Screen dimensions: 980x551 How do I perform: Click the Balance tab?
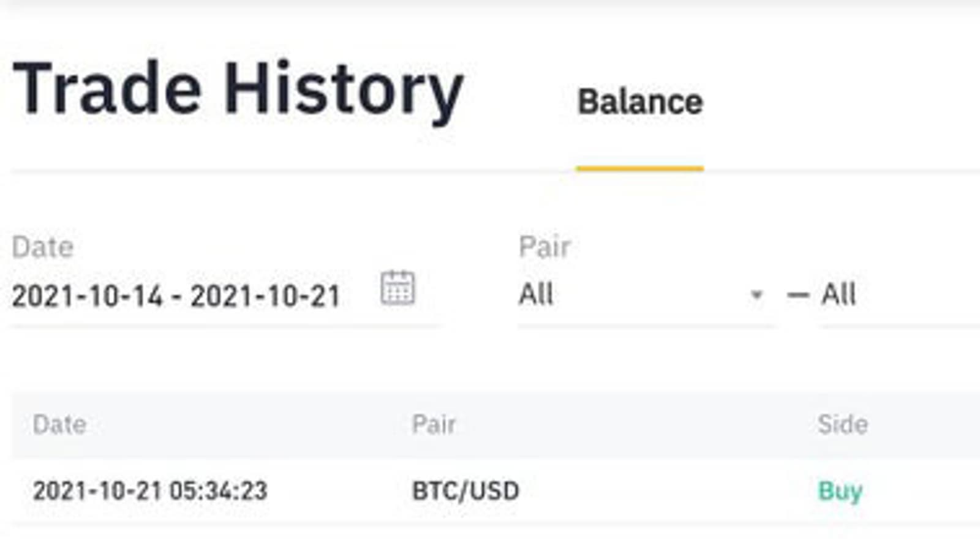coord(640,102)
